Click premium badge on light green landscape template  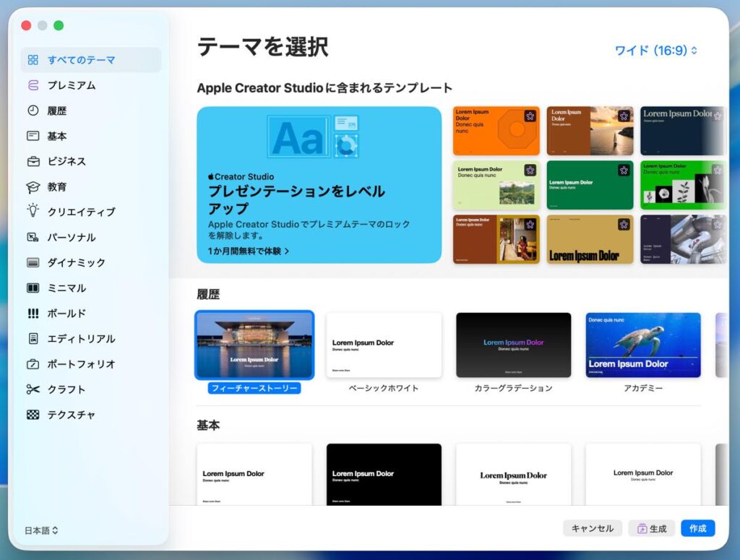point(530,171)
